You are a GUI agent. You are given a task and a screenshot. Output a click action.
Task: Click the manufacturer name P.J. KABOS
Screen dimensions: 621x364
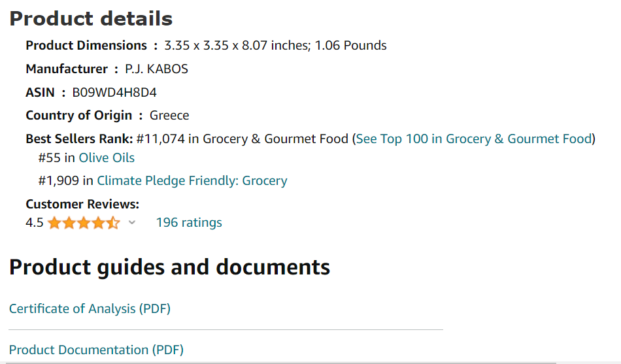(156, 69)
